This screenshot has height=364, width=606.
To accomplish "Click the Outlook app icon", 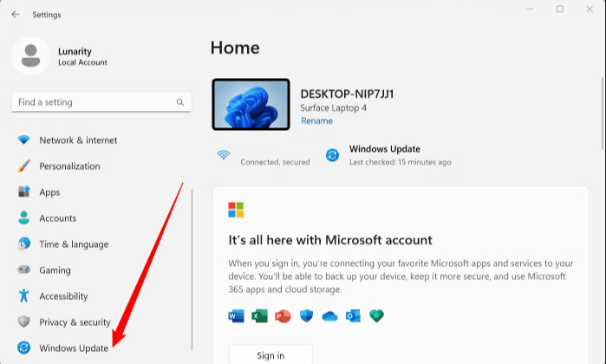I will (353, 316).
